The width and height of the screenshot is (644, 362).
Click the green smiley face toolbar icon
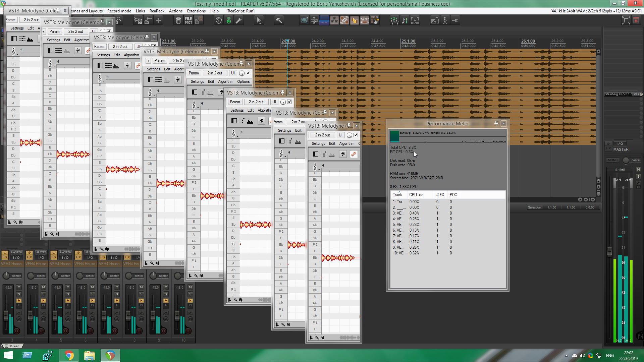(229, 20)
